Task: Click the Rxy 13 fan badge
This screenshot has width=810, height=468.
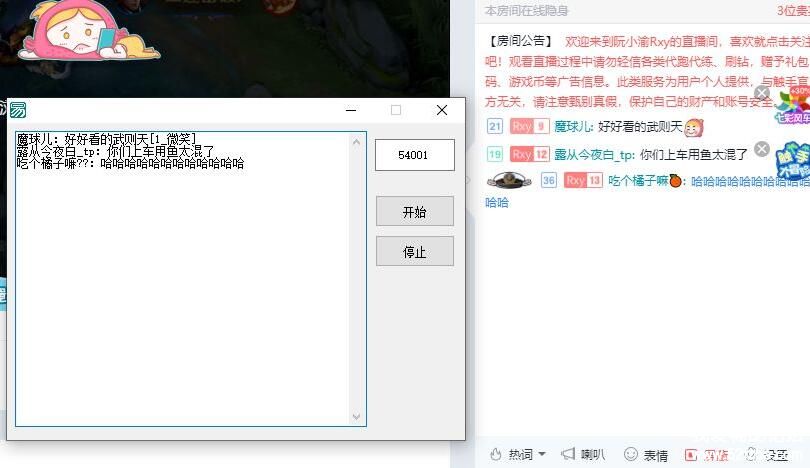Action: pos(583,180)
